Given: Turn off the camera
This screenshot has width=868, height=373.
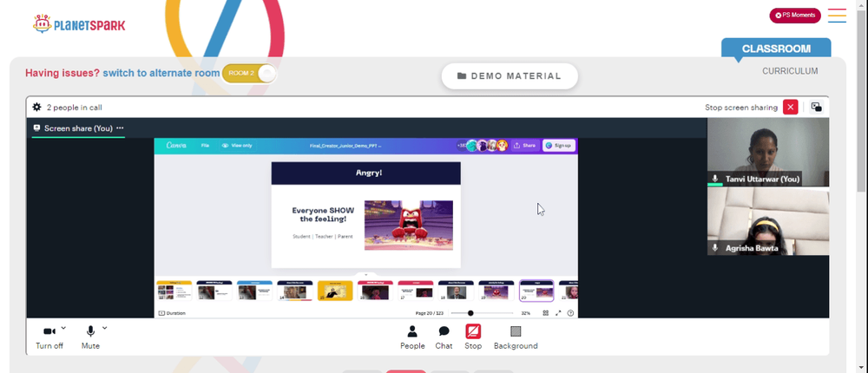Looking at the screenshot, I should (x=49, y=337).
